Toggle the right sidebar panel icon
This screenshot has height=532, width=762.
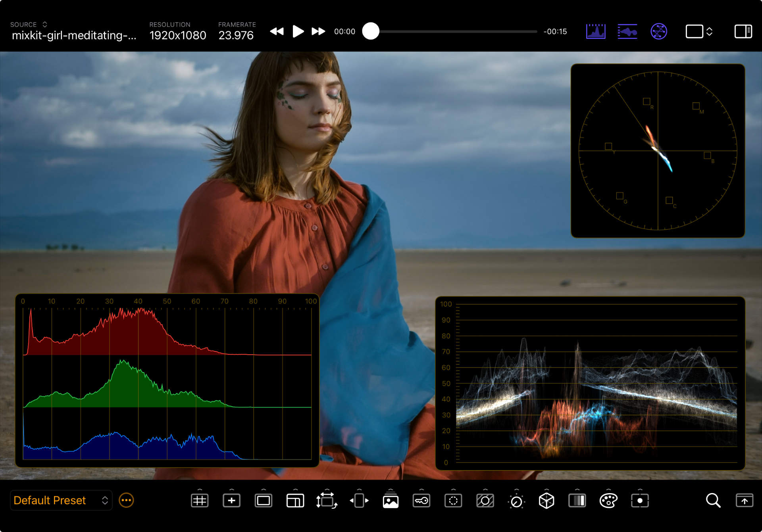743,31
